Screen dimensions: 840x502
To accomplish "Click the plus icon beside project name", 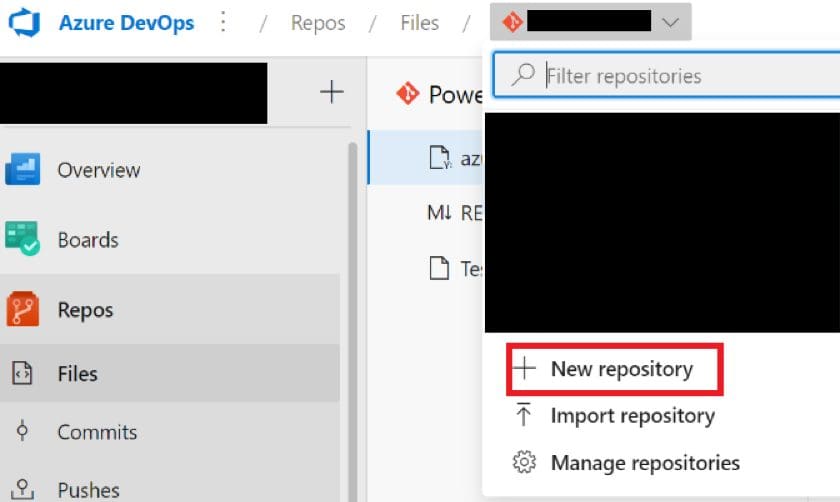I will pyautogui.click(x=331, y=93).
